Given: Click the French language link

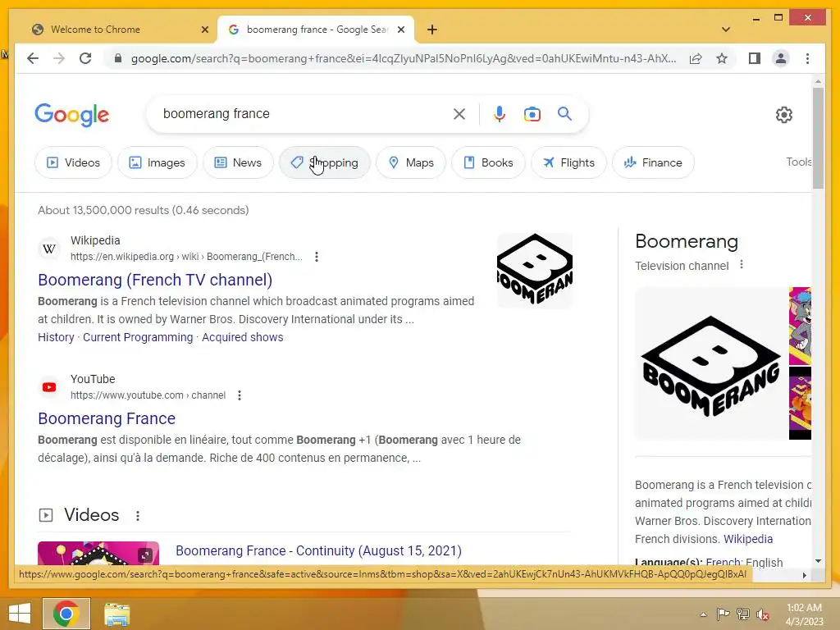Looking at the screenshot, I should [x=724, y=563].
